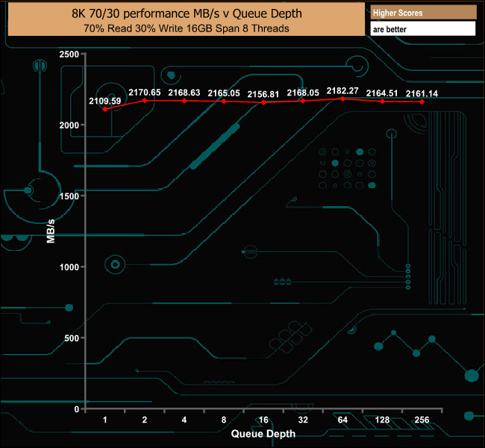Click the 'MB/s' y-axis title
This screenshot has height=448, width=485.
click(x=51, y=231)
